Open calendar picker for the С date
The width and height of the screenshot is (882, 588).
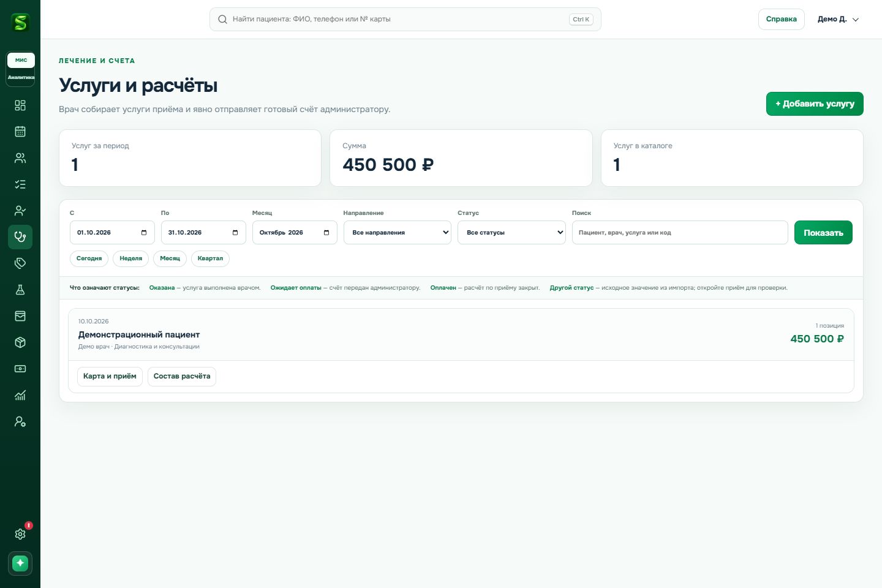point(144,233)
